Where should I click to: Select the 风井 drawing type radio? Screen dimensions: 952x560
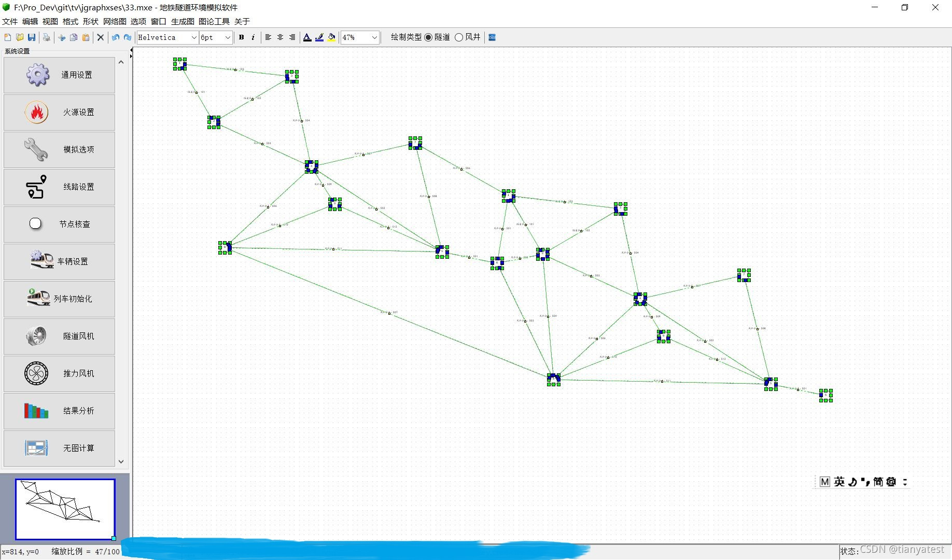(459, 37)
